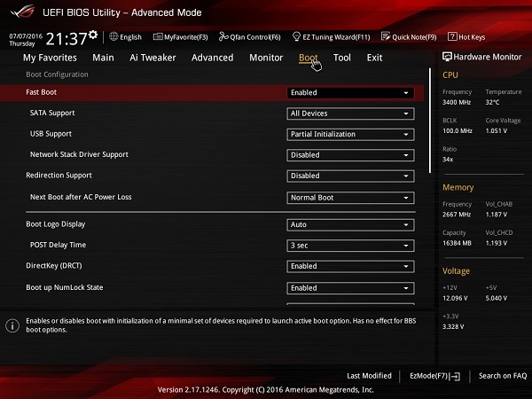
Task: Open the Boot up NumLock State dropdown
Action: click(350, 288)
